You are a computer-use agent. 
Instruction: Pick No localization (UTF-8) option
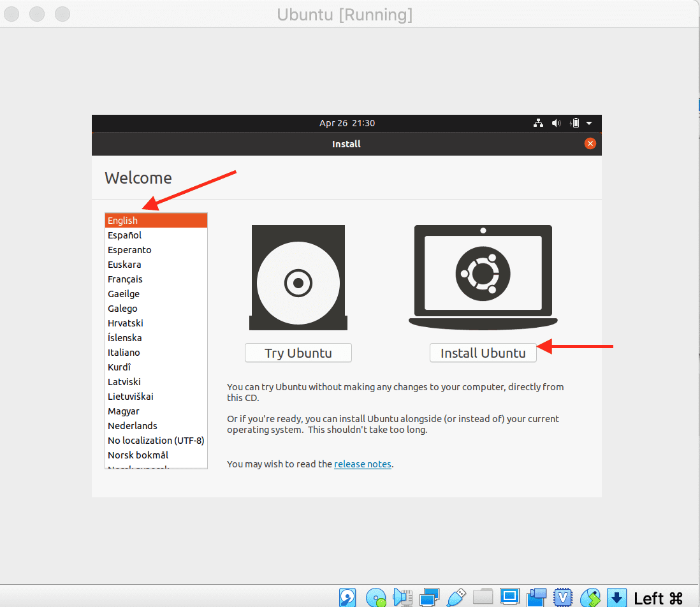(x=156, y=441)
